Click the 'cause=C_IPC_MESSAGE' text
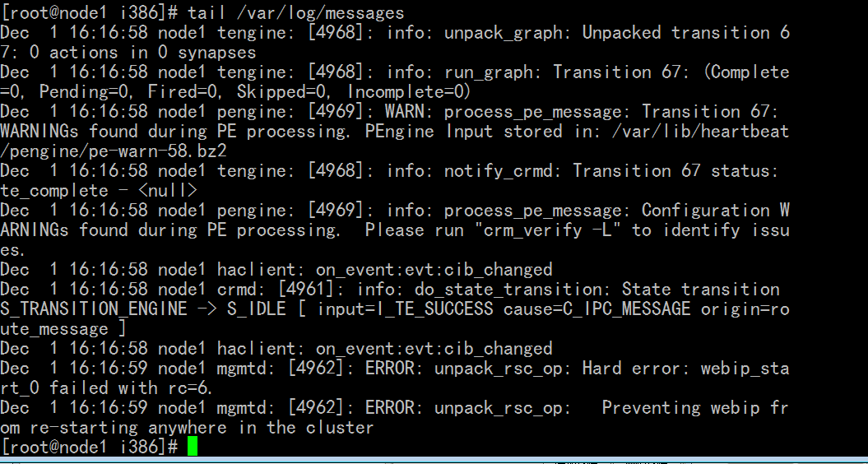The width and height of the screenshot is (868, 464). 597,309
